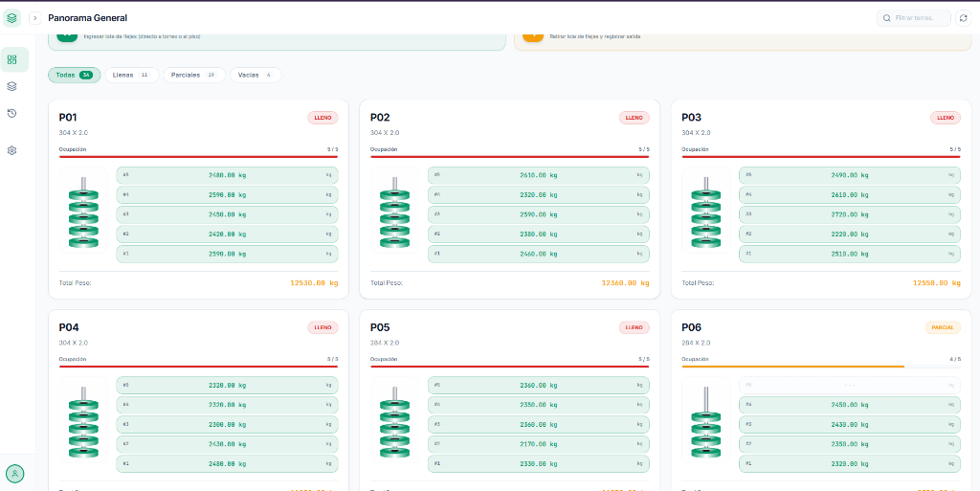Expand the sidebar with the chevron button
This screenshot has width=980, height=491.
tap(35, 18)
